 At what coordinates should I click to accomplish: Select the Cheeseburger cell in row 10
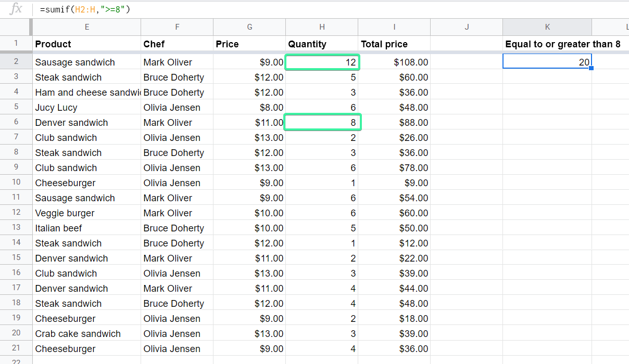point(65,183)
